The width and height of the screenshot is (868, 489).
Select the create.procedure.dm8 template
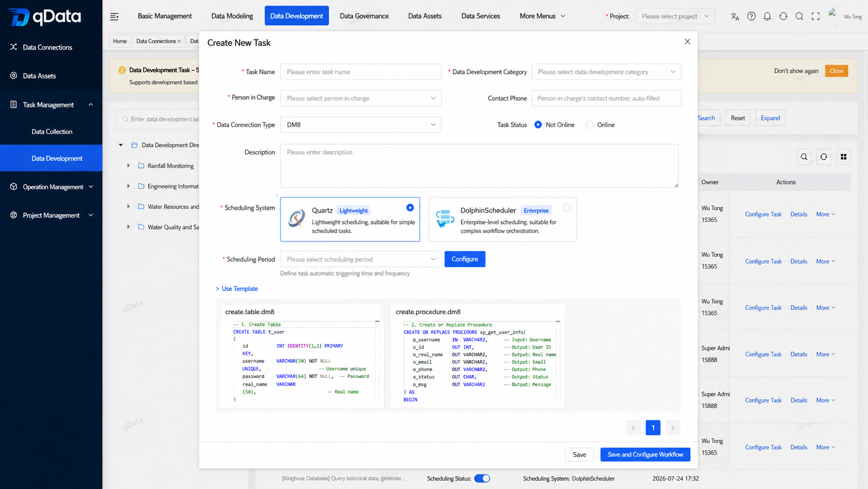(x=477, y=356)
